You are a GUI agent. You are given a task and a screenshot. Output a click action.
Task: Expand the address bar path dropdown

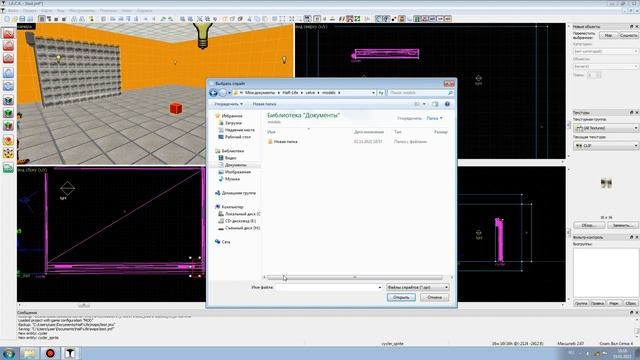pos(373,93)
